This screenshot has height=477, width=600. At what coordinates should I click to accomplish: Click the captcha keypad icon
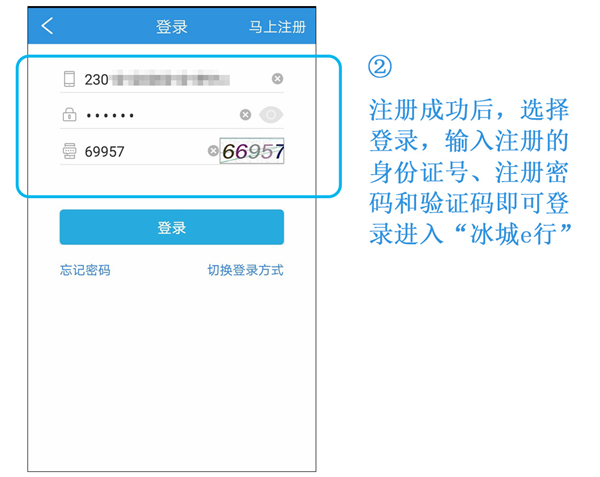coord(69,151)
